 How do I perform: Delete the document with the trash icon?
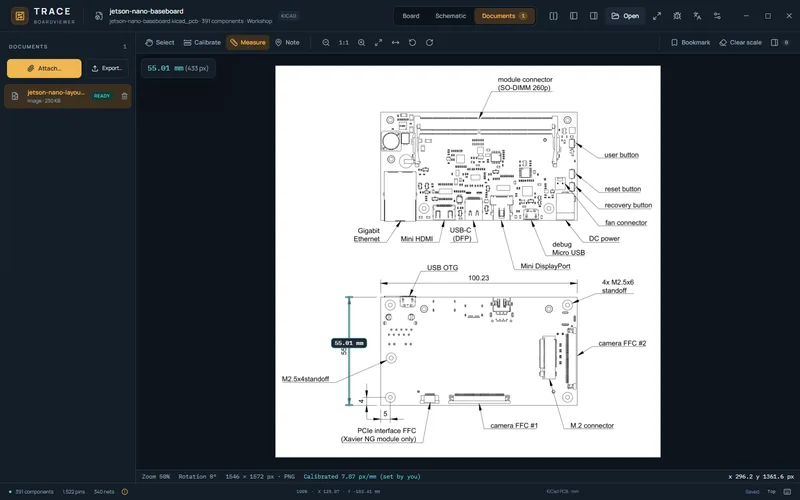(x=124, y=96)
